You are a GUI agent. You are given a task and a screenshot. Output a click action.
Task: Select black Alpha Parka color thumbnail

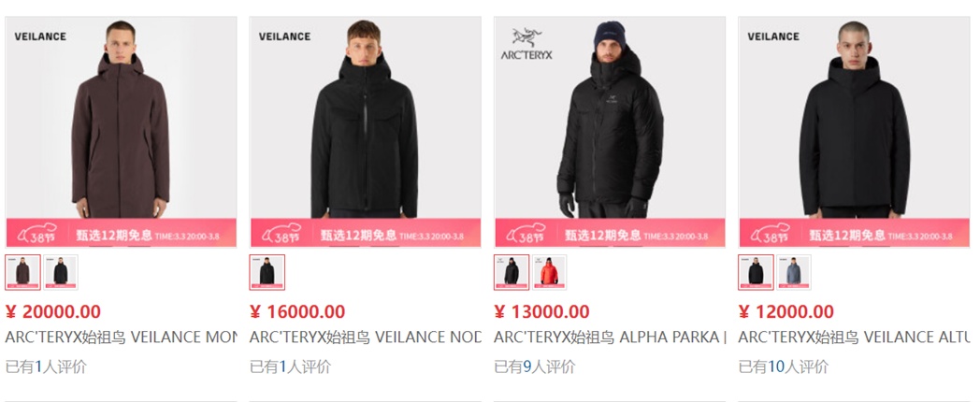(x=512, y=272)
